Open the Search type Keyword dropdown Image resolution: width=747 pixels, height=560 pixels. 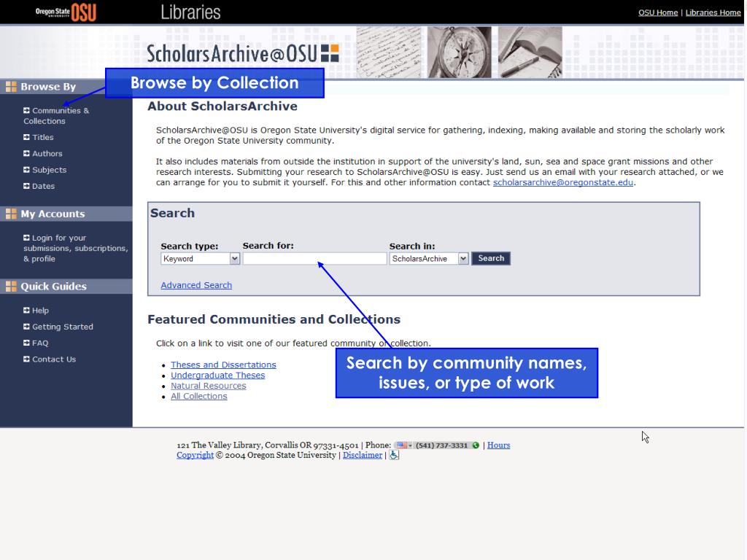(200, 259)
